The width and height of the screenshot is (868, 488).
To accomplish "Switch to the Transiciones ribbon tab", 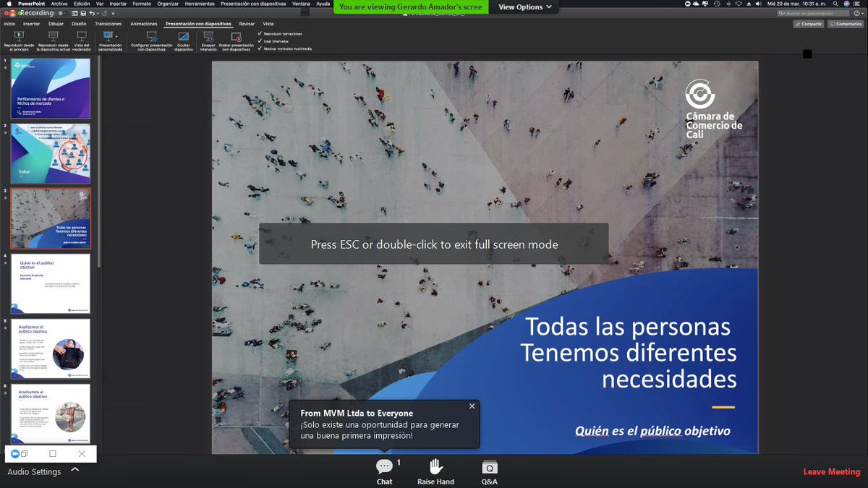I will point(108,24).
